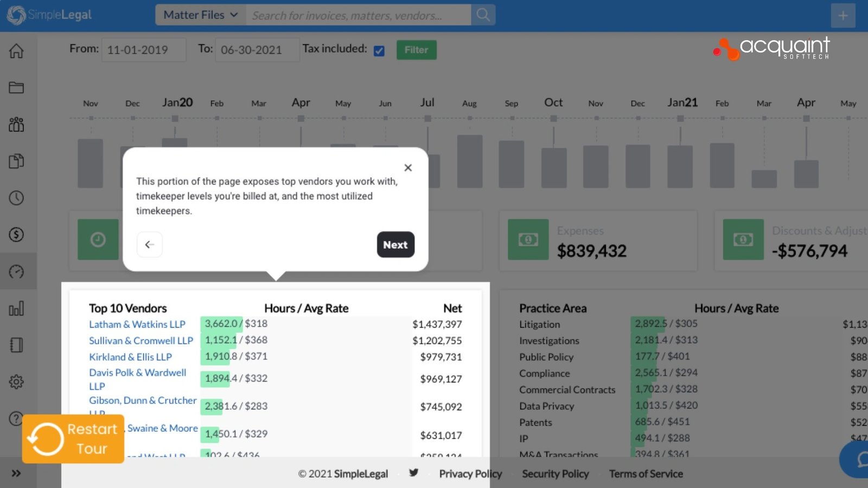This screenshot has height=488, width=868.
Task: Open Davis Polk & Wardwell LLP vendor
Action: pyautogui.click(x=138, y=379)
